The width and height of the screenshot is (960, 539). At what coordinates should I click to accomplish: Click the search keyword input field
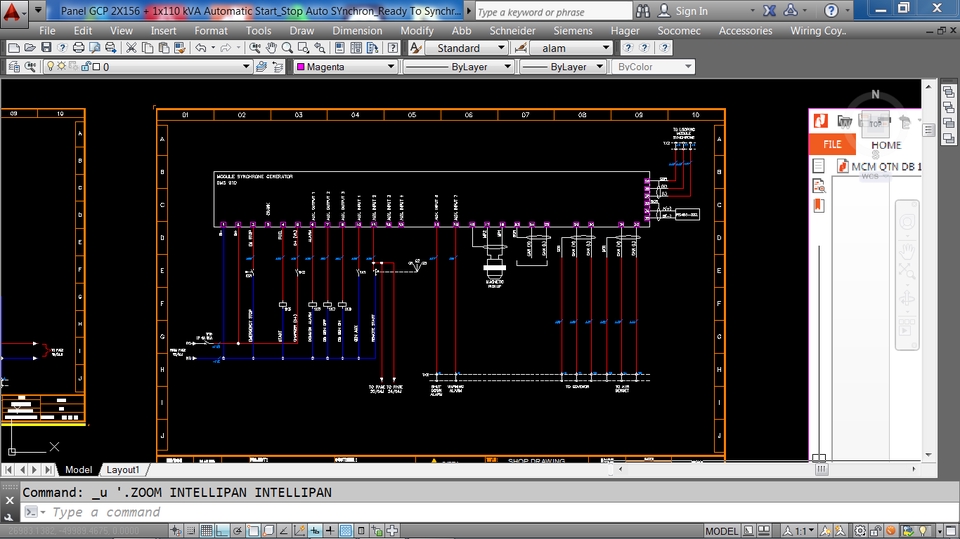click(553, 12)
